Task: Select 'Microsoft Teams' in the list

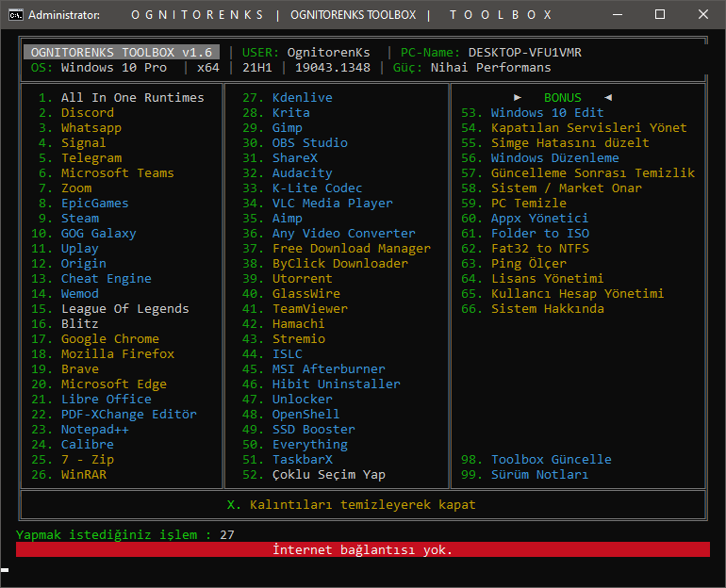Action: click(118, 173)
